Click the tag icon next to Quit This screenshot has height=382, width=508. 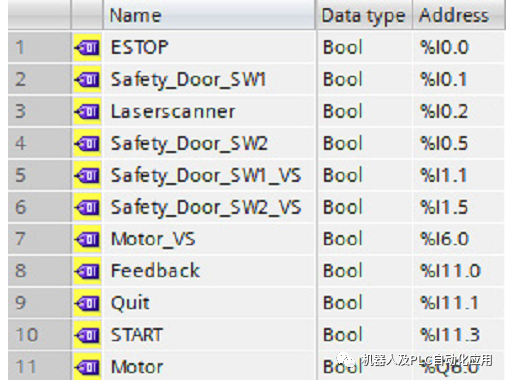(x=87, y=303)
